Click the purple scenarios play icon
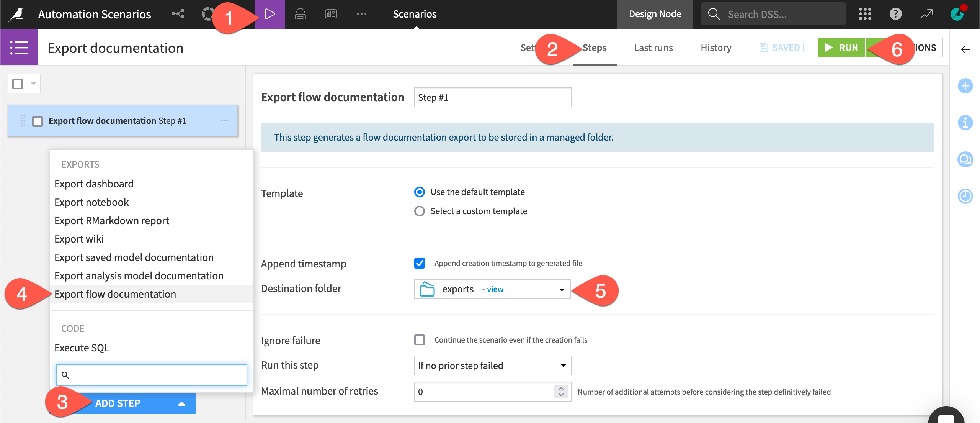 pos(270,14)
